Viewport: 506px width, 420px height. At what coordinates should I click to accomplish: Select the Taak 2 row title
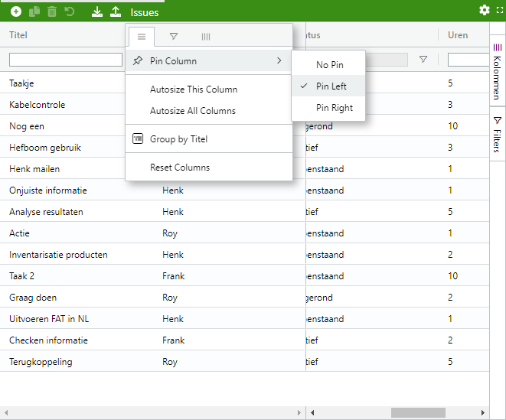click(x=21, y=276)
